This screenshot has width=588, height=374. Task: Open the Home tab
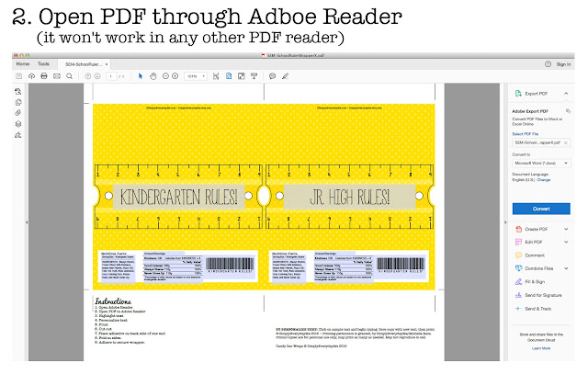[x=23, y=63]
